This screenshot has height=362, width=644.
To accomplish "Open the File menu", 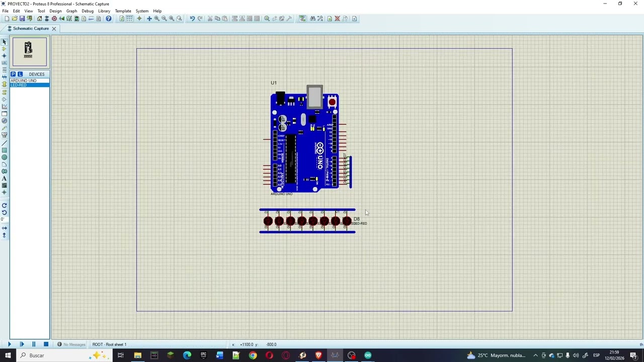I will tap(5, 11).
